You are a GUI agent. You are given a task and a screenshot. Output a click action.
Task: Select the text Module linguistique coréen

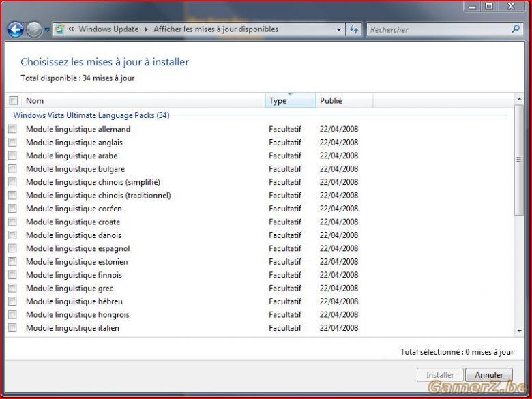point(74,209)
